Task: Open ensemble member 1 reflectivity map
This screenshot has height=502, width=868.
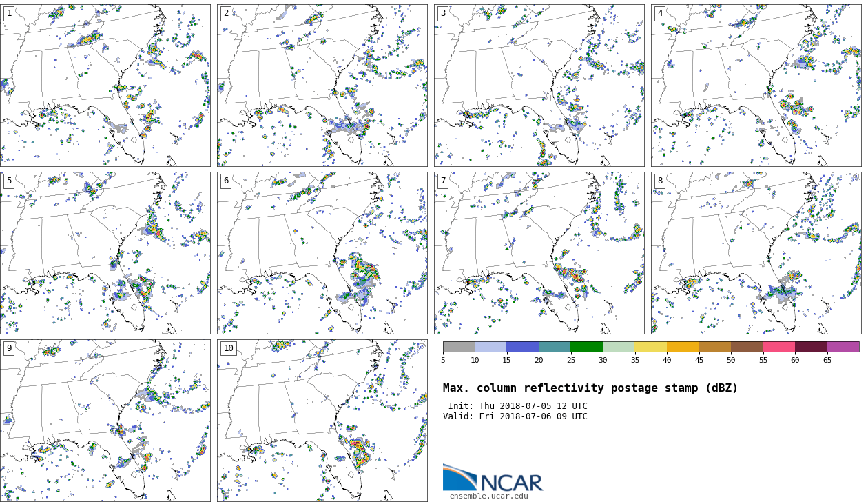Action: click(105, 86)
